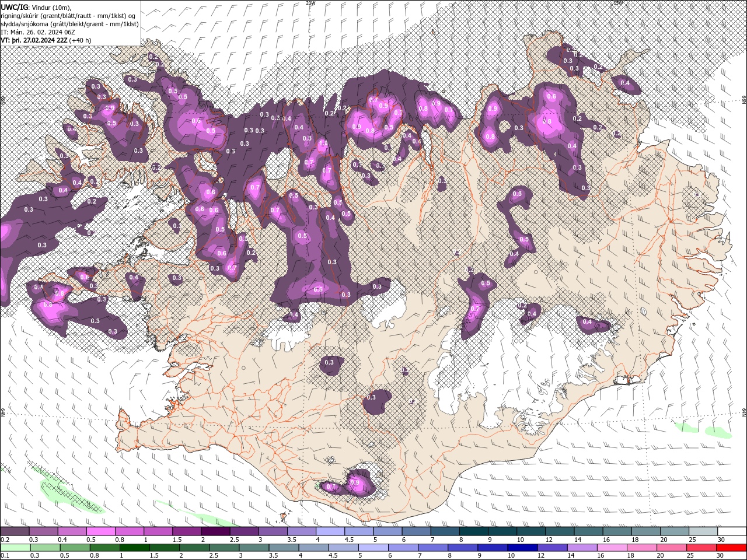The height and width of the screenshot is (560, 747).
Task: Select the bright pink 0.5 snow swatch
Action: pyautogui.click(x=101, y=531)
